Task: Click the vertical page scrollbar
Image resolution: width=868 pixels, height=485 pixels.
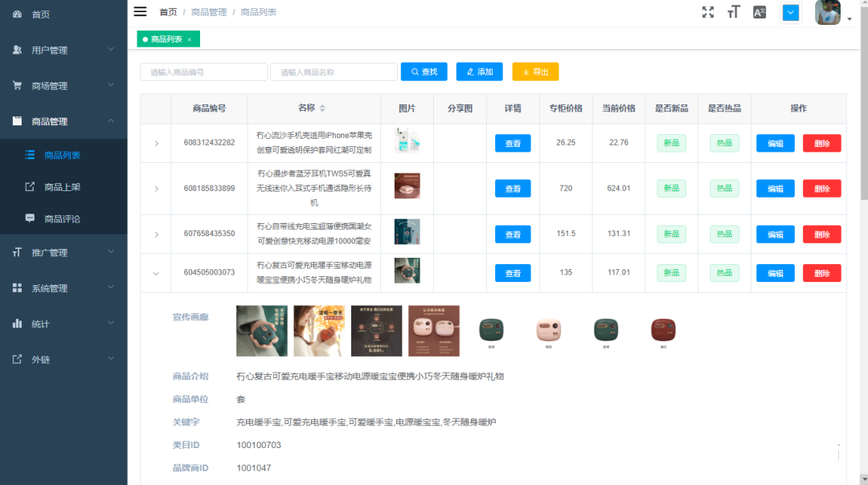Action: tap(863, 120)
